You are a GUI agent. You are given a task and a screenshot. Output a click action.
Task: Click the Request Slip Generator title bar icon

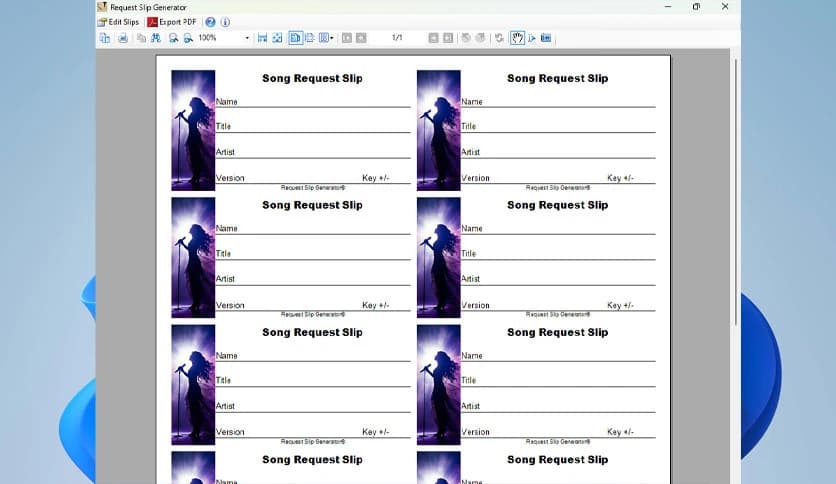point(102,7)
